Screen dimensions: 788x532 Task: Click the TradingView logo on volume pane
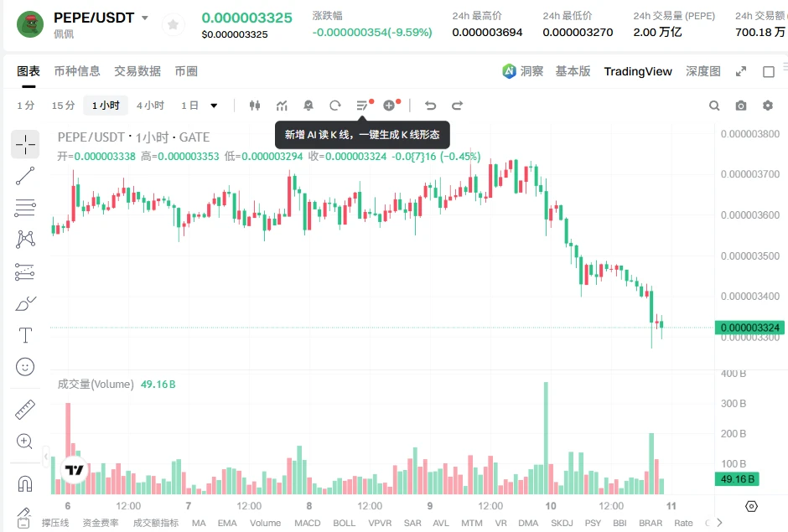(75, 470)
